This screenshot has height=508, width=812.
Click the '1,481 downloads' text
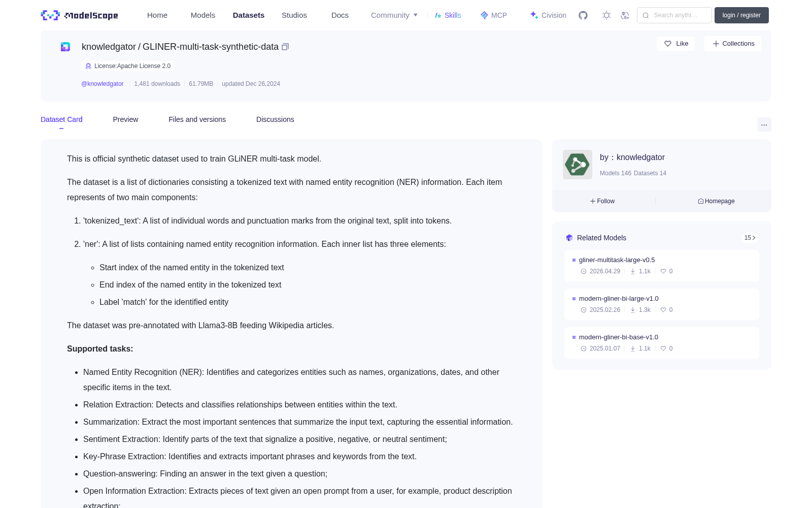(x=157, y=84)
